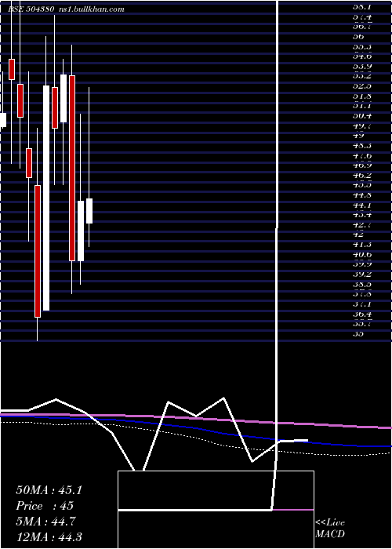Click the 41.3 price axis label
Viewport: 392px width, 549px height.
tap(362, 245)
